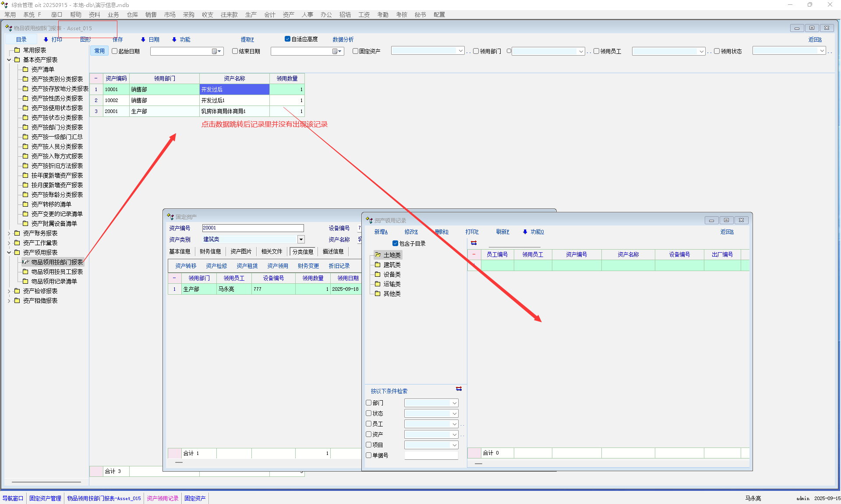The image size is (841, 504).
Task: Click the 设备类 folder icon in the category tree
Action: click(378, 274)
